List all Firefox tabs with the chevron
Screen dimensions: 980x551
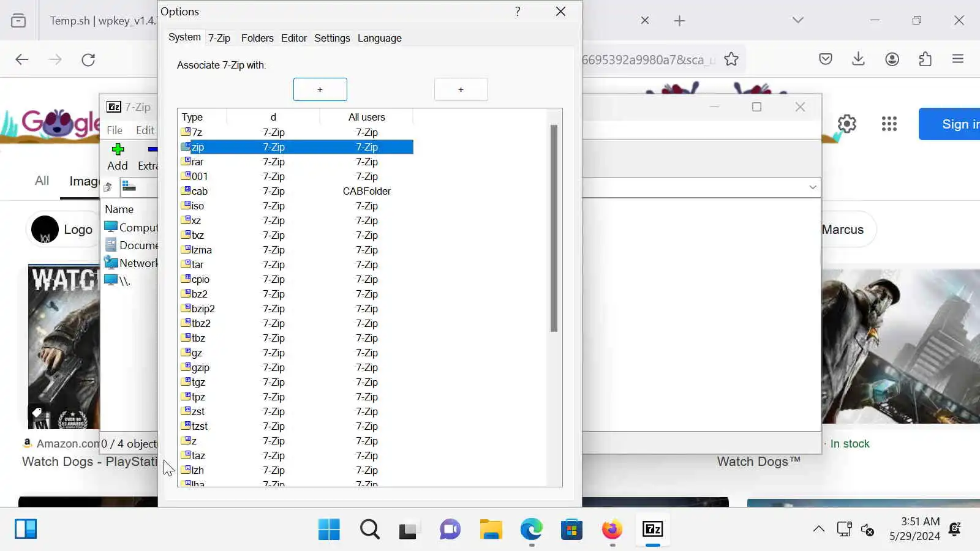(x=797, y=20)
